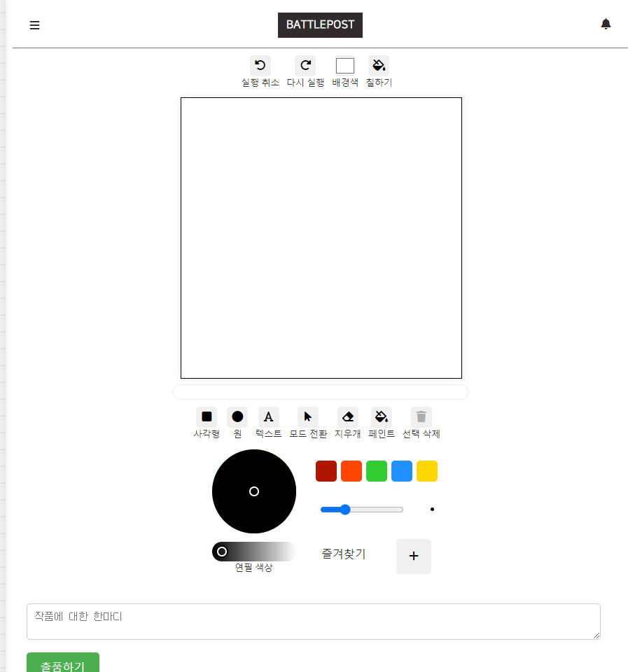Viewport: 628px width, 672px height.
Task: Select the fill (칠하기) paint bucket icon
Action: (379, 66)
